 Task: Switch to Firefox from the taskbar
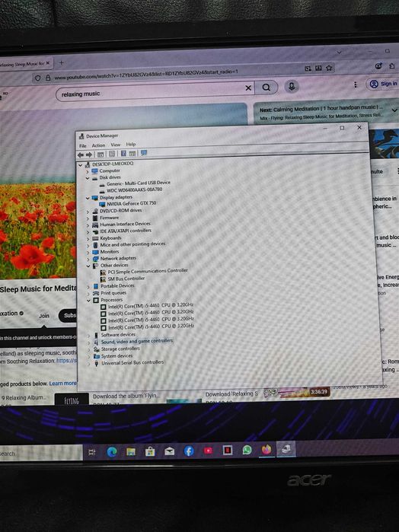267,450
